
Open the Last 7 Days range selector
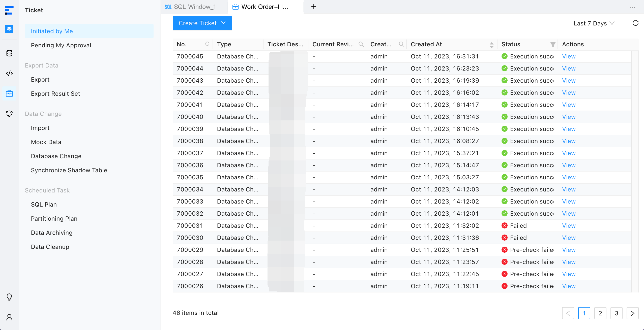coord(594,23)
